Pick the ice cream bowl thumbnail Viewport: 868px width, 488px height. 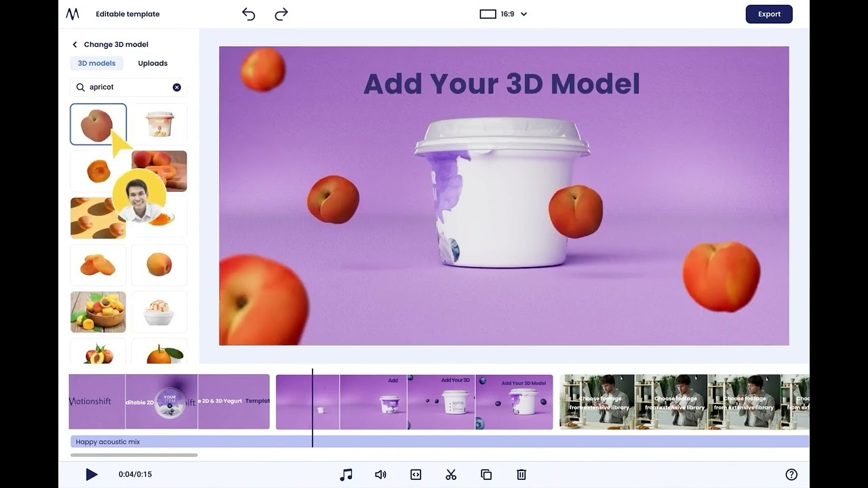[x=159, y=312]
